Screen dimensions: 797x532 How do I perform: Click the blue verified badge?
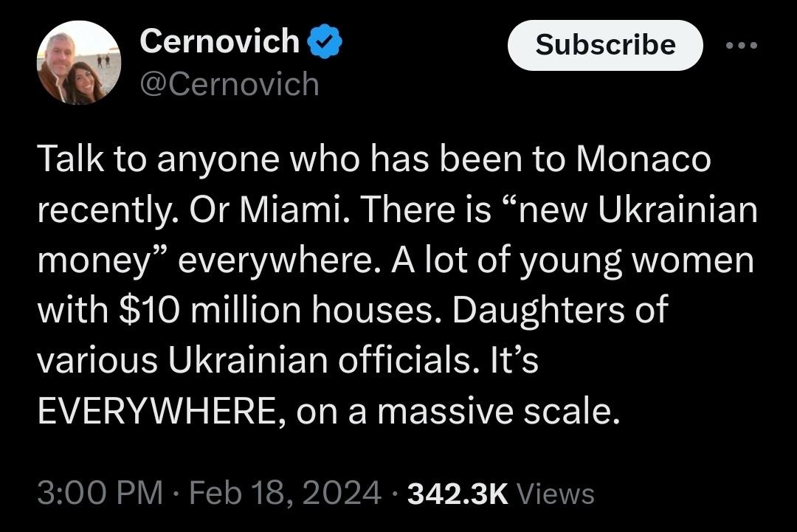click(x=323, y=43)
